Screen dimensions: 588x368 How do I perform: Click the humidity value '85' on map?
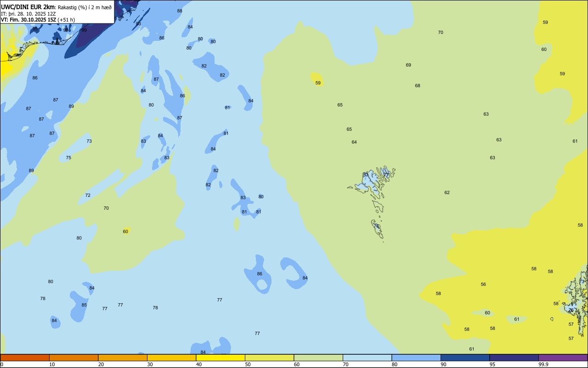point(84,305)
